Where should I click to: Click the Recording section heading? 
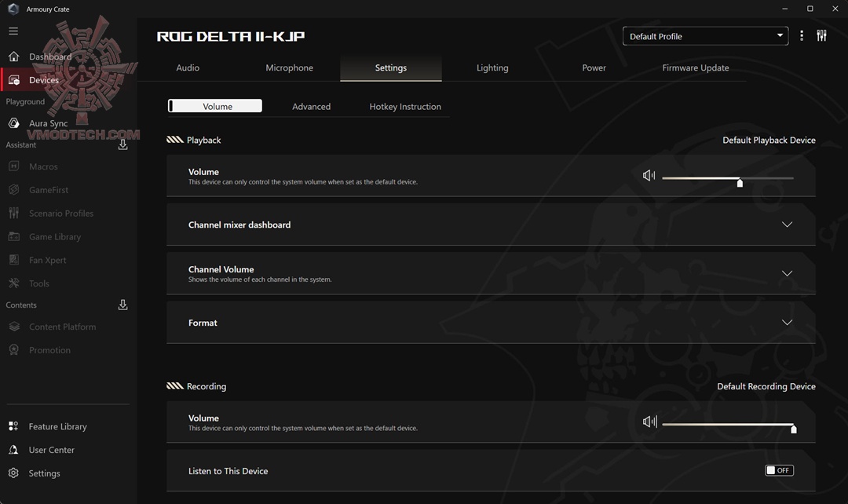point(206,386)
